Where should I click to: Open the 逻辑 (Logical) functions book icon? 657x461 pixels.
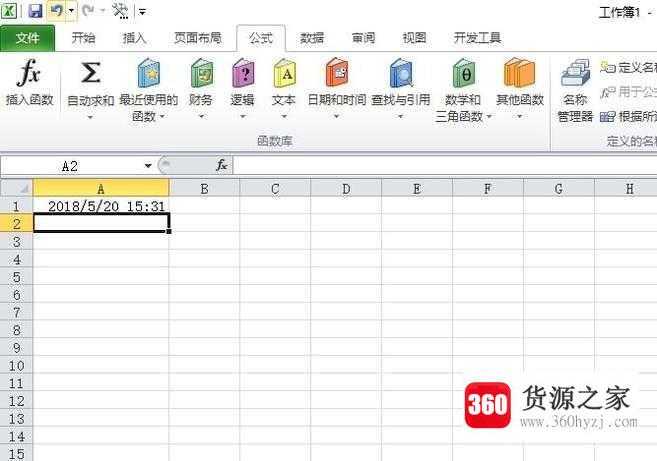[243, 73]
